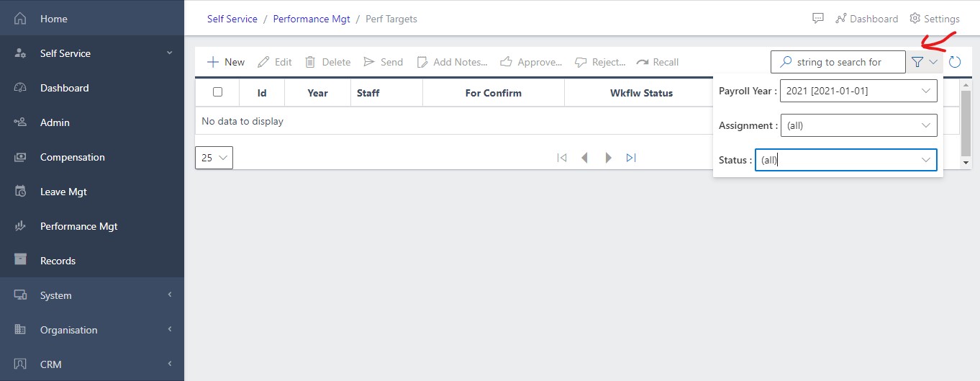
Task: Sort by the Id column header
Action: (262, 93)
